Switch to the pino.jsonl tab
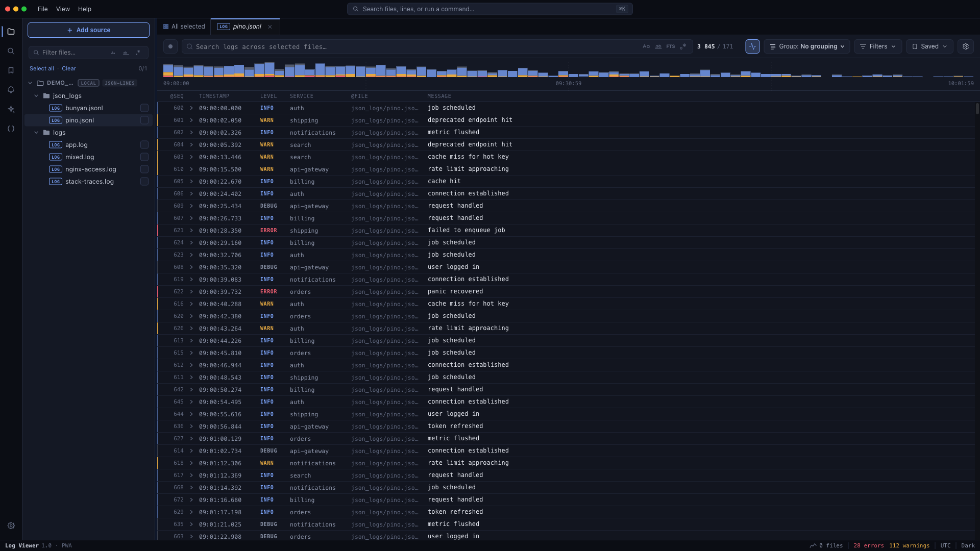The width and height of the screenshot is (980, 551). 246,27
